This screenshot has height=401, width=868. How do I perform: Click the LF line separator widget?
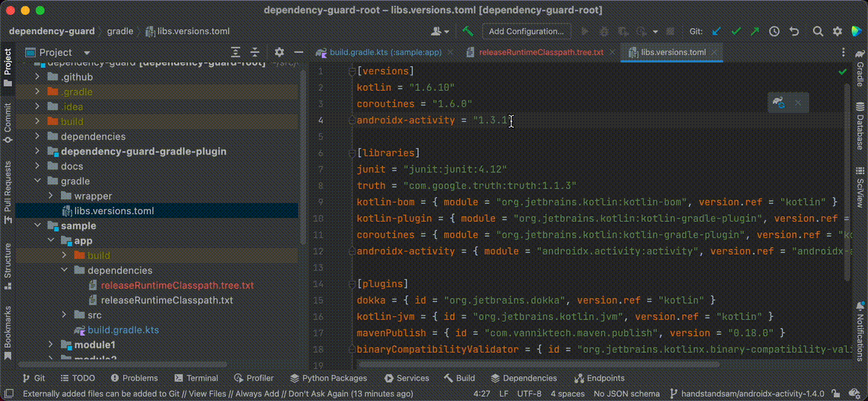click(504, 394)
